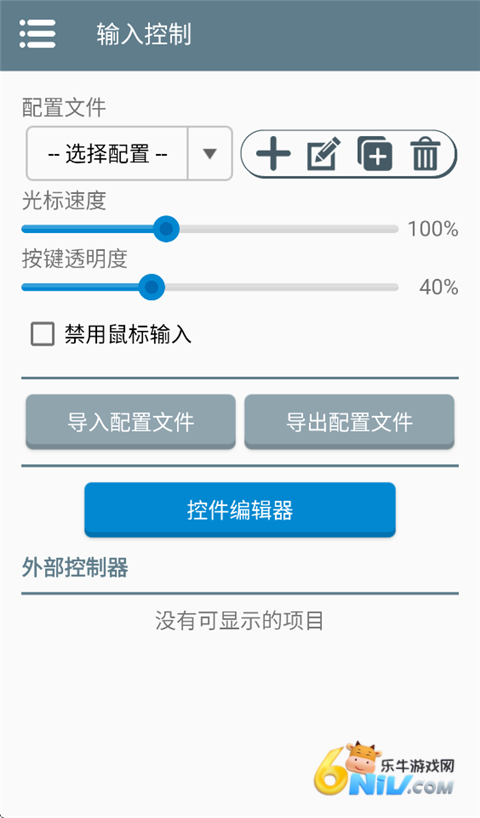Open the -- 选择配置 -- combo box
The width and height of the screenshot is (480, 818).
pyautogui.click(x=129, y=154)
